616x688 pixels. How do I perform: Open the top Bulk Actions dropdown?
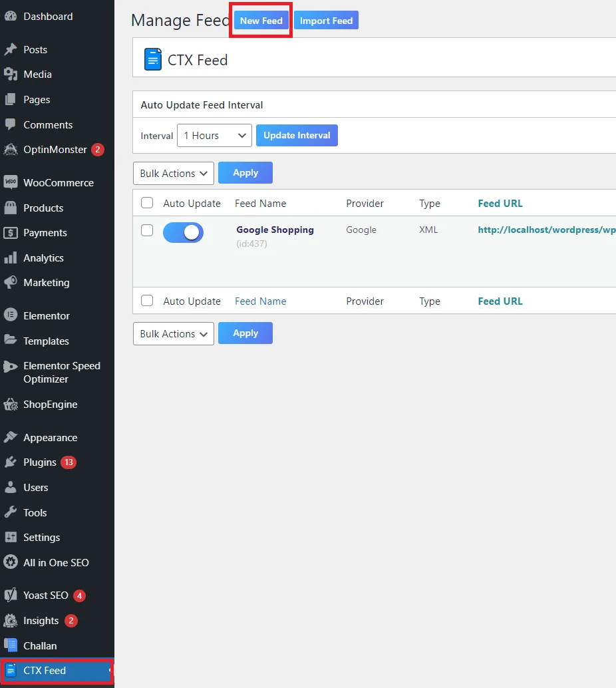pos(174,173)
